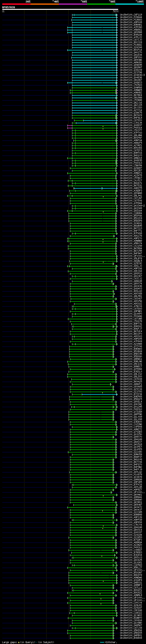Open hit UniRef100_P19682
Image resolution: width=146 pixels, height=644 pixels.
click(x=131, y=45)
